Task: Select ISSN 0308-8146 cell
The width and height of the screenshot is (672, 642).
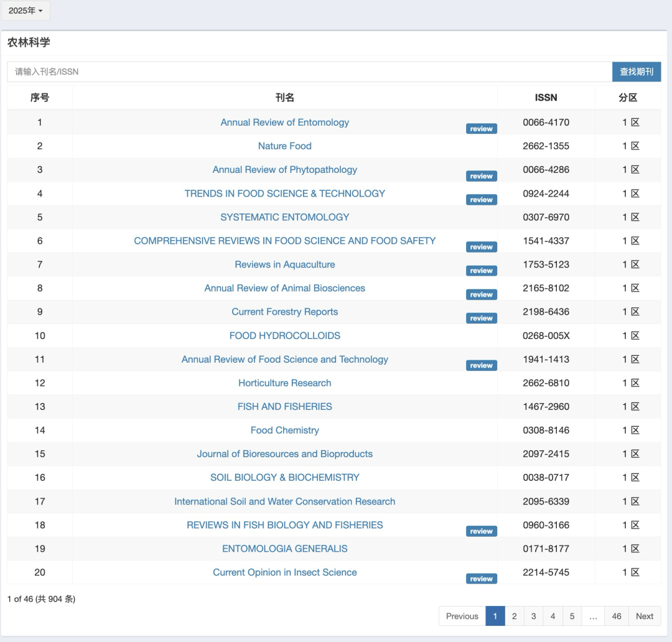Action: (x=546, y=430)
